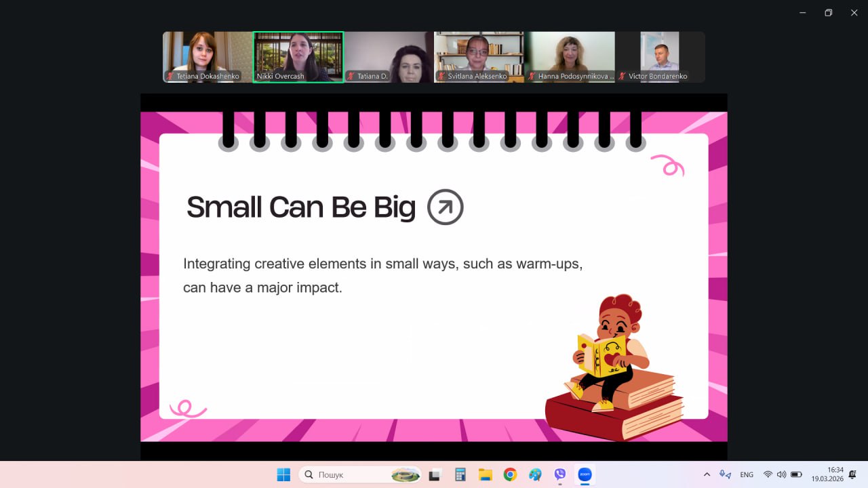Expand the hidden system tray icons chevron
Viewport: 868px width, 488px height.
click(x=707, y=474)
